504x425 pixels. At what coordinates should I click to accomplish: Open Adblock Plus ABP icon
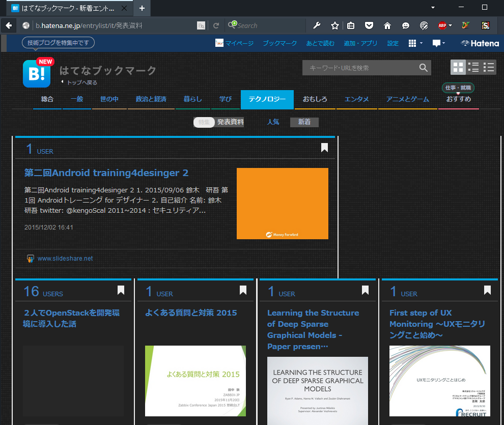click(442, 25)
